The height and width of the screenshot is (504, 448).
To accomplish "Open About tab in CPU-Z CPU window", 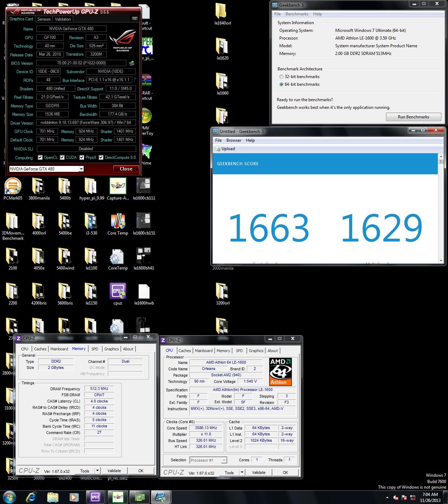I will tap(273, 351).
